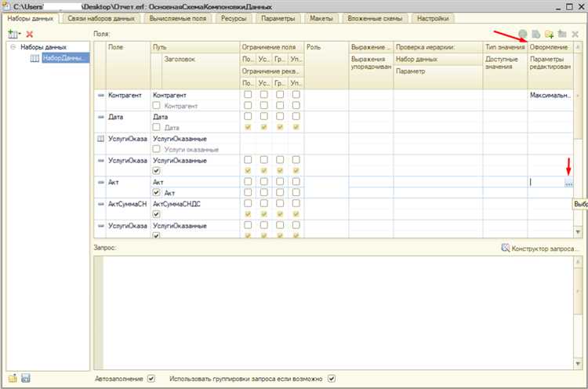Click the field icon of Контрагент row
The width and height of the screenshot is (588, 389).
pos(100,95)
